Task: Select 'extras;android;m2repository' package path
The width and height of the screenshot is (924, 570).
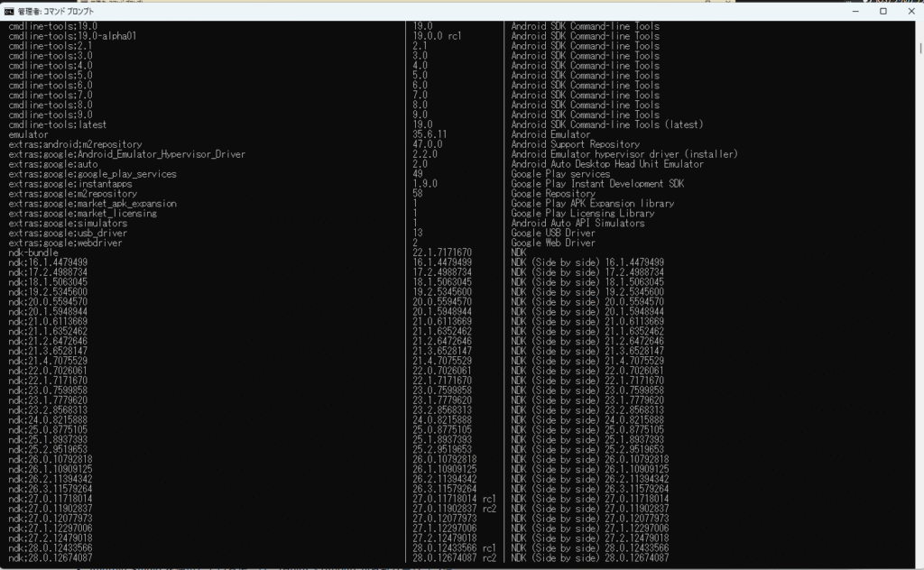Action: point(76,145)
